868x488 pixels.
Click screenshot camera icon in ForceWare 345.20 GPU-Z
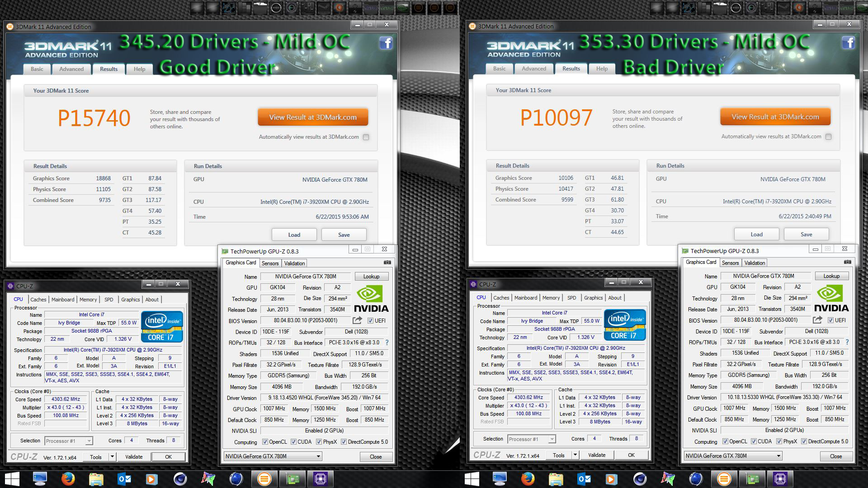(x=387, y=263)
